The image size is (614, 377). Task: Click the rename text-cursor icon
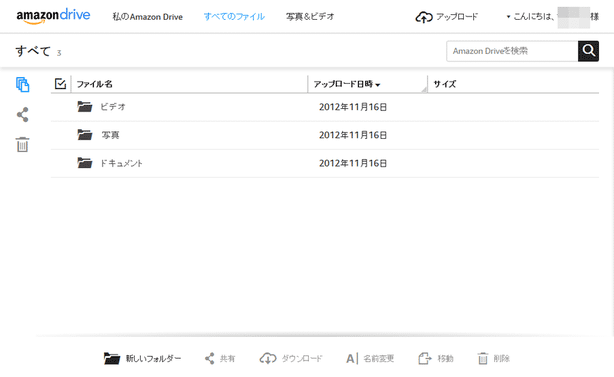pyautogui.click(x=352, y=358)
